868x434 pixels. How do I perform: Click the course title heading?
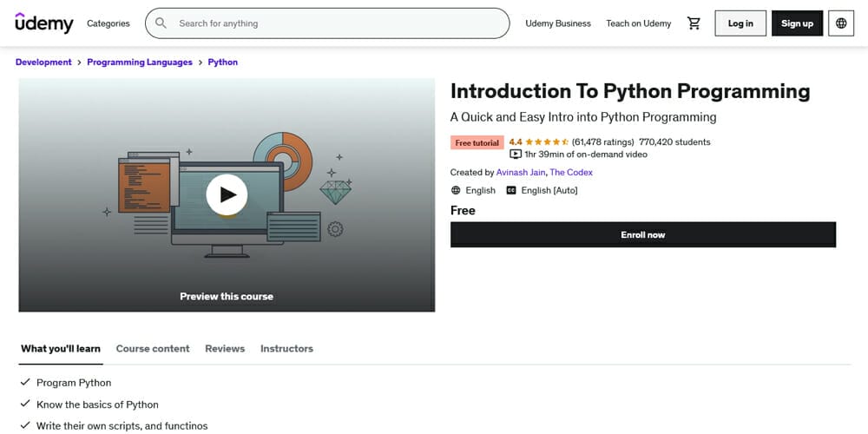tap(630, 92)
